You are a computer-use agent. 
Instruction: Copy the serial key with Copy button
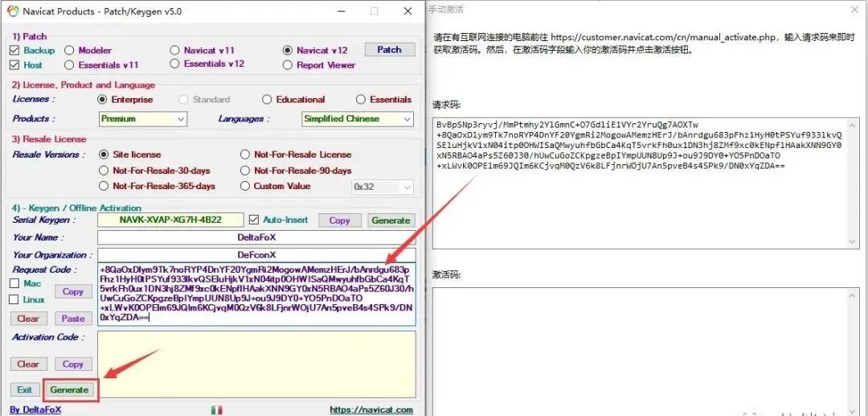tap(339, 220)
